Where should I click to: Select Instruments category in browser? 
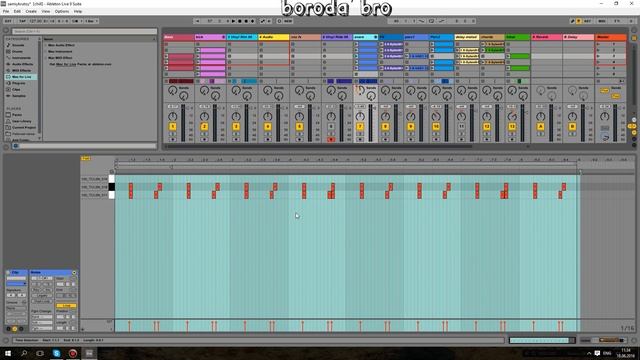(x=21, y=58)
